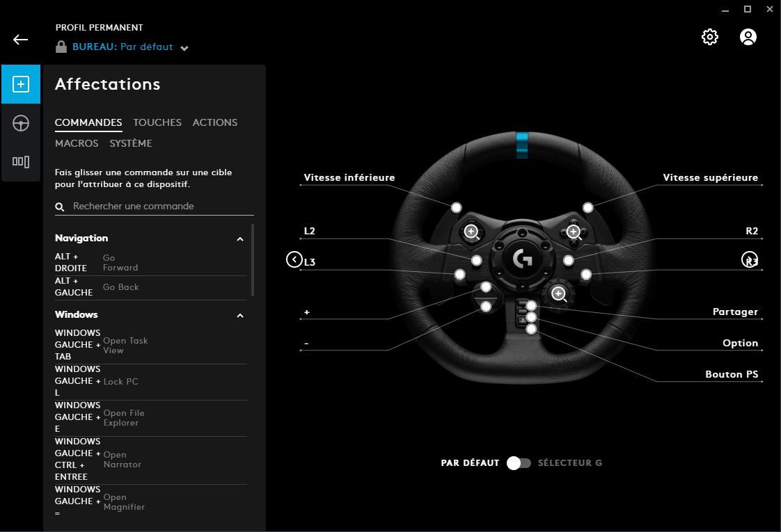This screenshot has height=532, width=781.
Task: Zoom into the rotary dial magnifier
Action: pos(558,294)
